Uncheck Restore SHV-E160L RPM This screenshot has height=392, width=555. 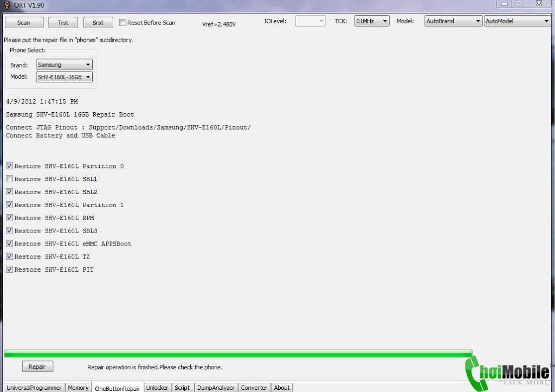click(10, 218)
